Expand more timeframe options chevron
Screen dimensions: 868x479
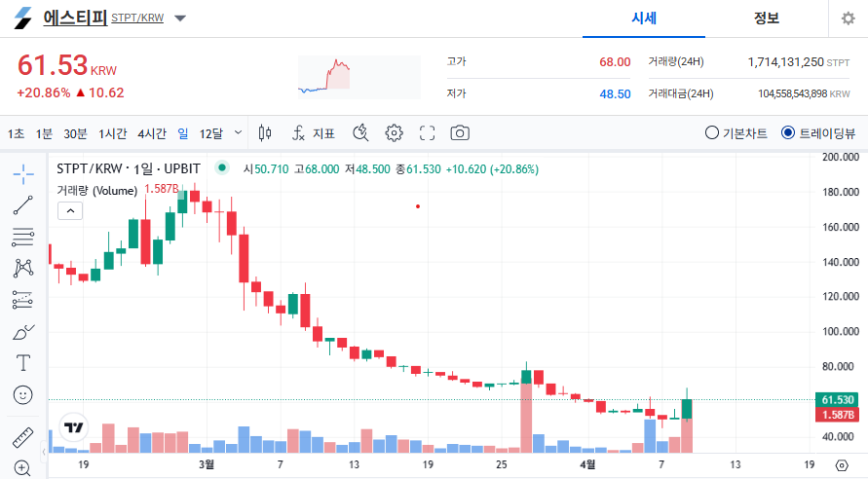(x=238, y=132)
